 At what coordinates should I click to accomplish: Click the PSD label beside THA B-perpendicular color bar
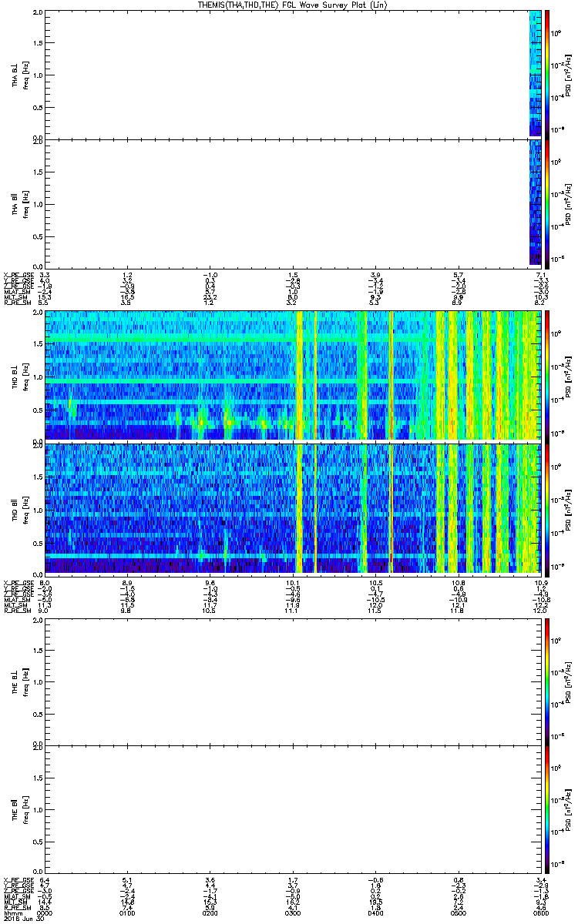point(569,74)
